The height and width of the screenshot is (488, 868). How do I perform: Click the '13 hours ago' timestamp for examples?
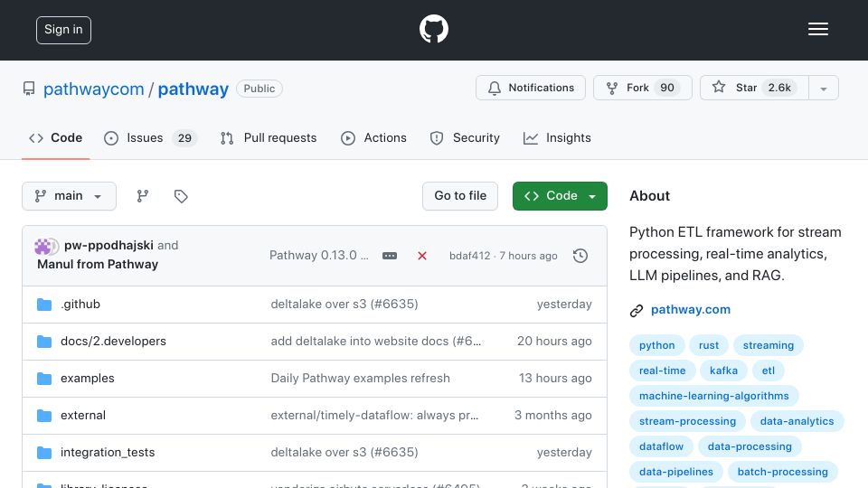point(555,379)
